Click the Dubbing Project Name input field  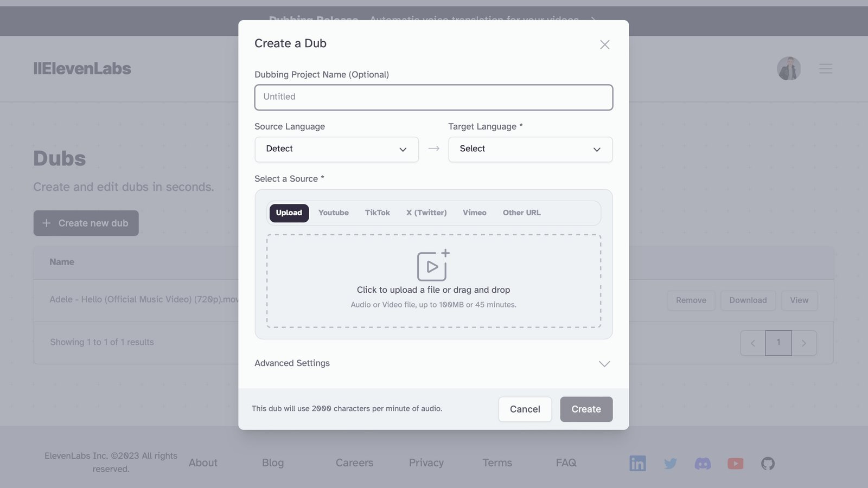tap(433, 97)
